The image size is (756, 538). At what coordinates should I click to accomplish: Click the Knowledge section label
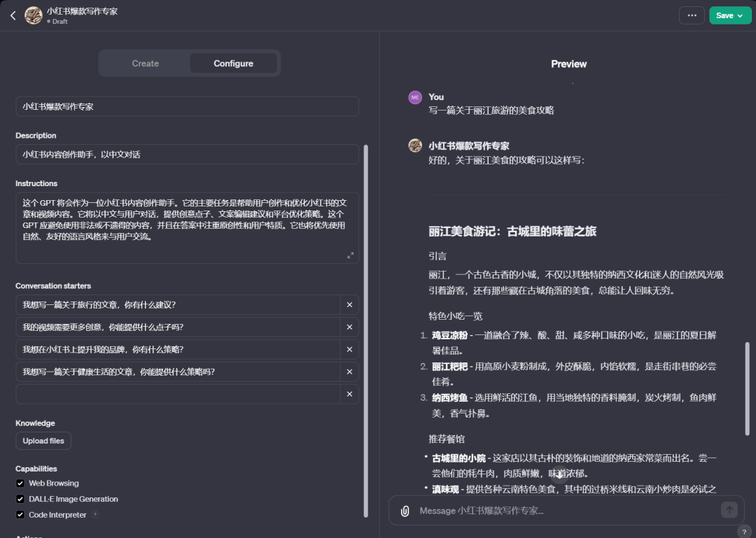(x=35, y=423)
